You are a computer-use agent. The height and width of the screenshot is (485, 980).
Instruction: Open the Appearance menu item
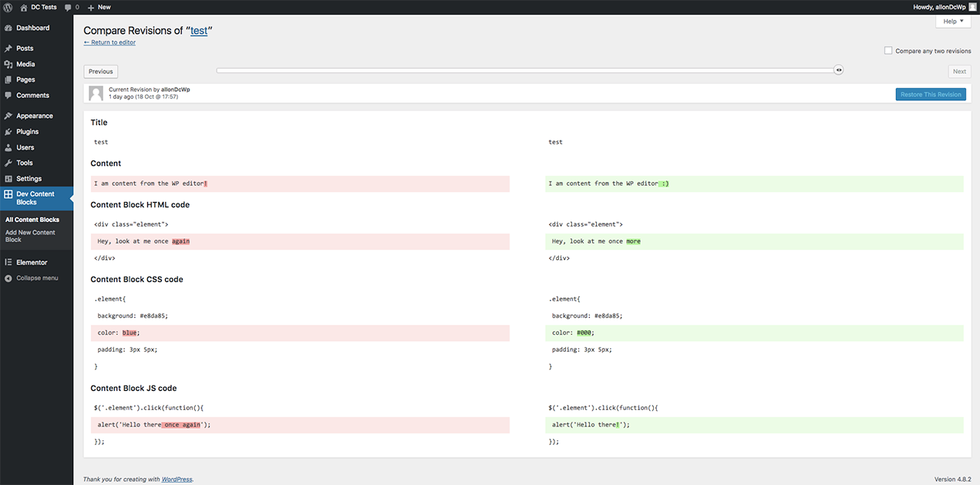36,116
